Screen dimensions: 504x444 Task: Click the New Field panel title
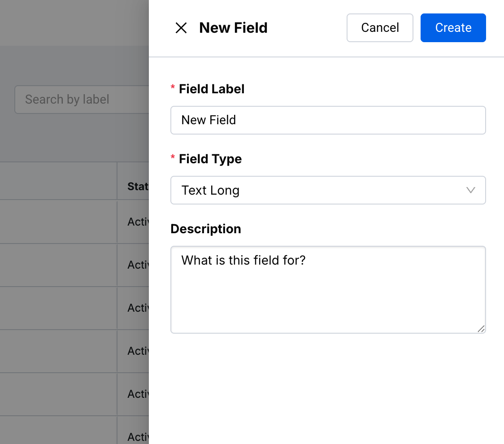coord(233,28)
